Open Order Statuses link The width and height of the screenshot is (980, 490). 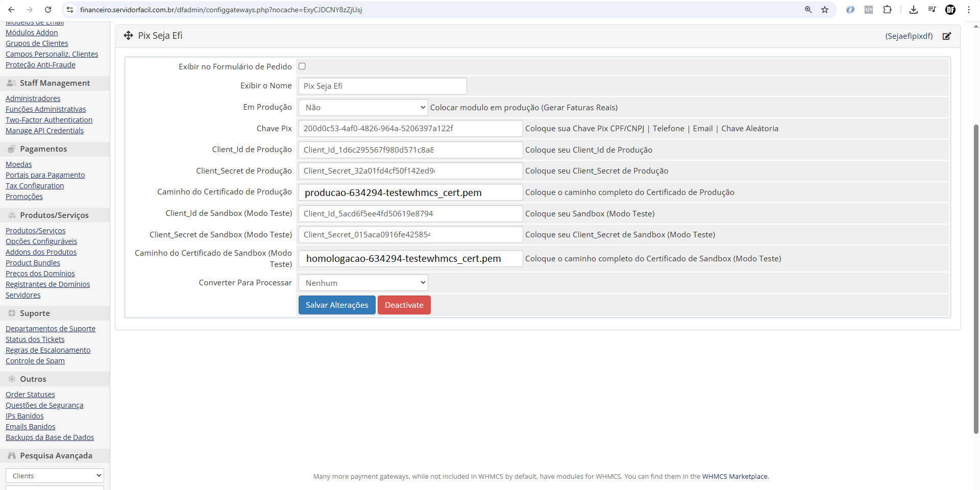(30, 395)
